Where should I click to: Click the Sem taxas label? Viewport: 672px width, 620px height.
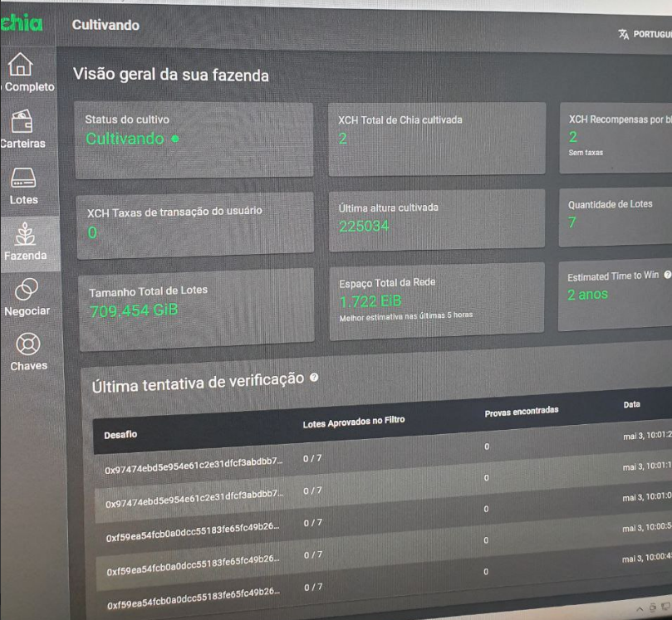click(586, 153)
